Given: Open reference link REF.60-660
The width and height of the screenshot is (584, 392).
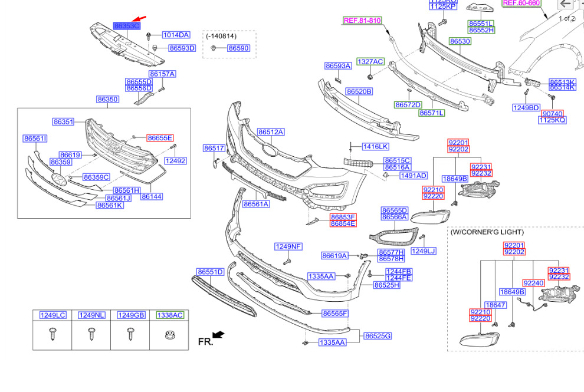Looking at the screenshot, I should (521, 3).
